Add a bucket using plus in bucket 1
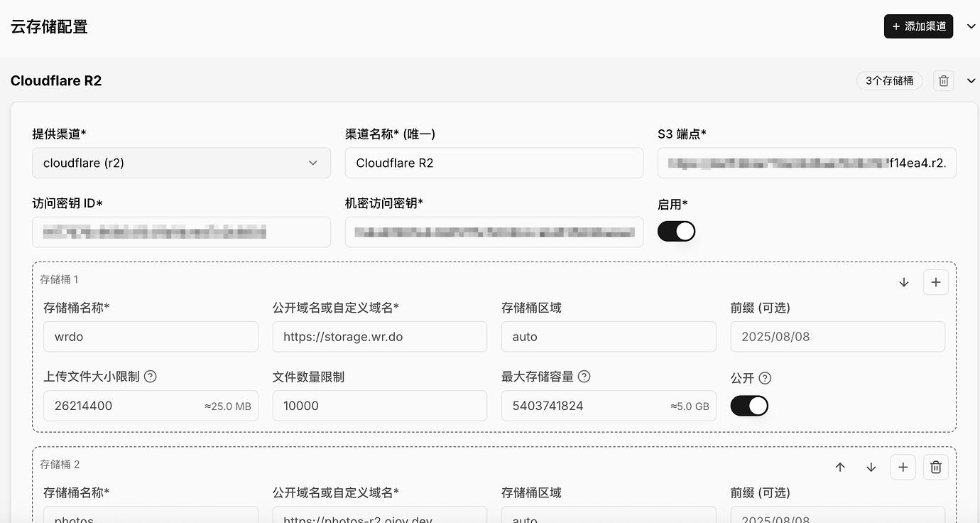Screen dimensions: 980x523 [935, 282]
